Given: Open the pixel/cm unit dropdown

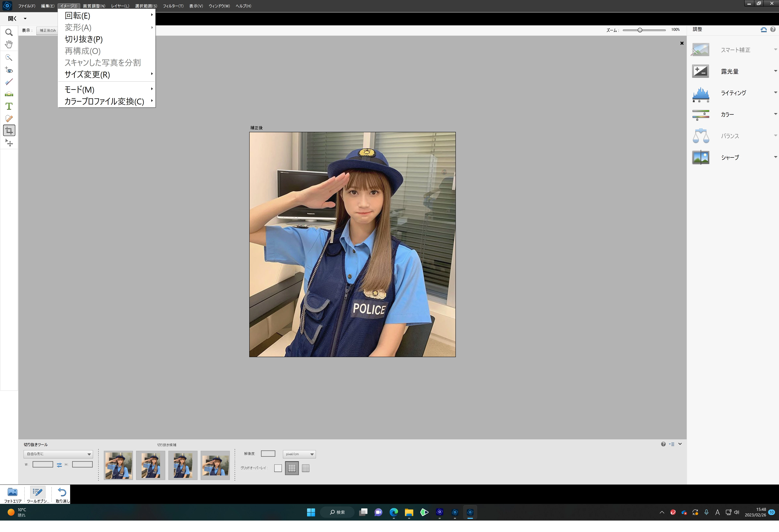Looking at the screenshot, I should point(299,454).
